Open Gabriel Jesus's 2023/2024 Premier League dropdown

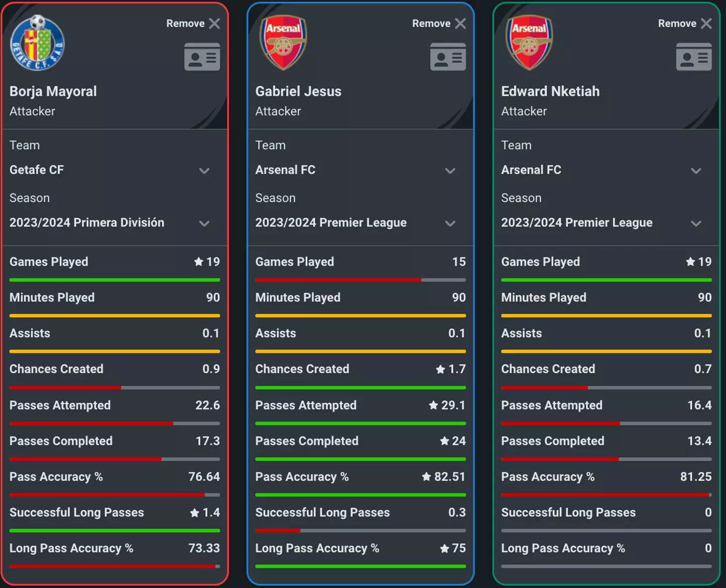pyautogui.click(x=450, y=223)
